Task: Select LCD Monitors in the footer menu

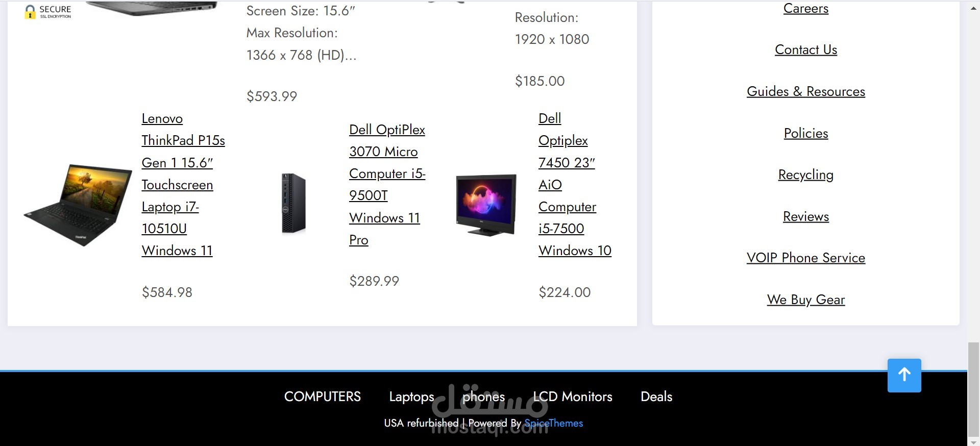Action: [573, 397]
